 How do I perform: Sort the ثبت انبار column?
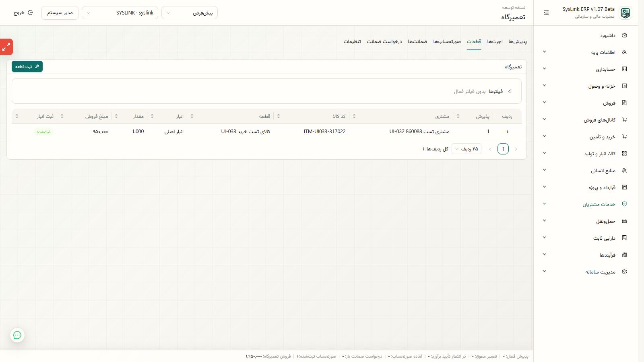click(x=17, y=116)
